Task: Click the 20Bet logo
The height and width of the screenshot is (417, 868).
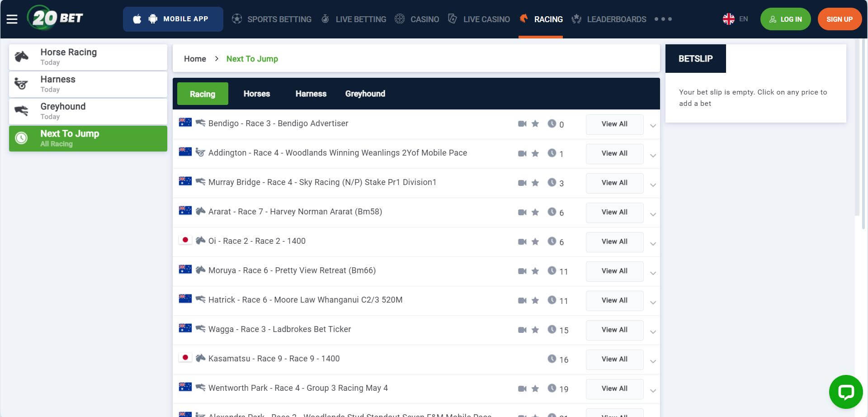Action: coord(56,18)
